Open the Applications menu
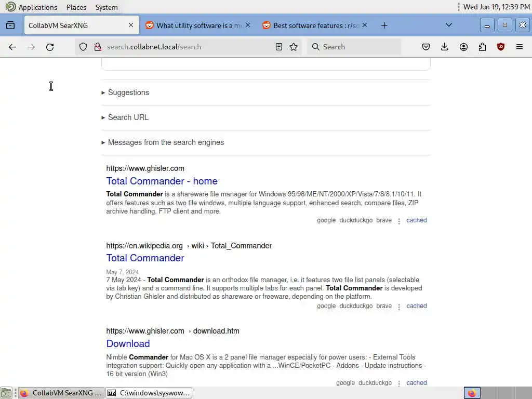532x399 pixels. (32, 7)
